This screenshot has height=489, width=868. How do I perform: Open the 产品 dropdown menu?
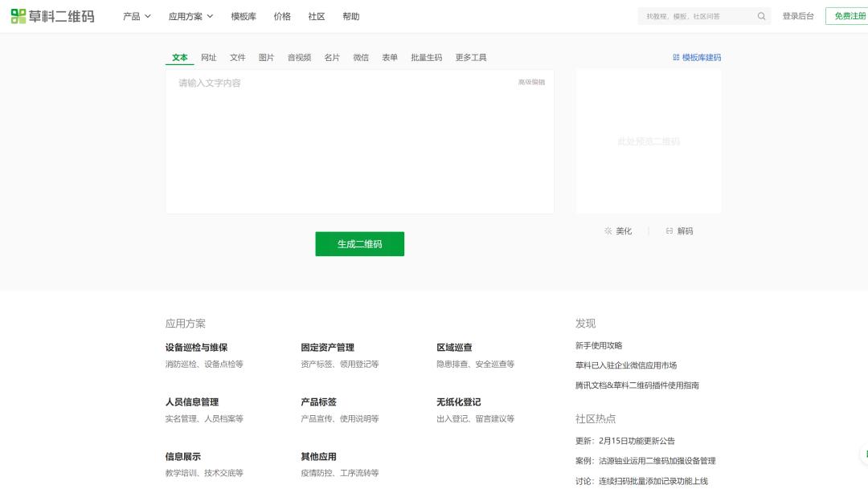point(133,16)
